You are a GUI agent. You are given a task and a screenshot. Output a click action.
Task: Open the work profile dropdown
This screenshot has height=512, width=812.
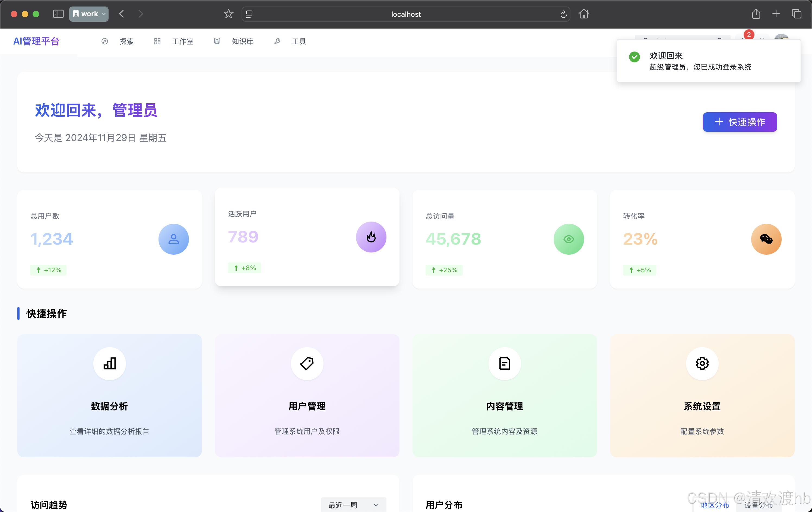(x=89, y=14)
